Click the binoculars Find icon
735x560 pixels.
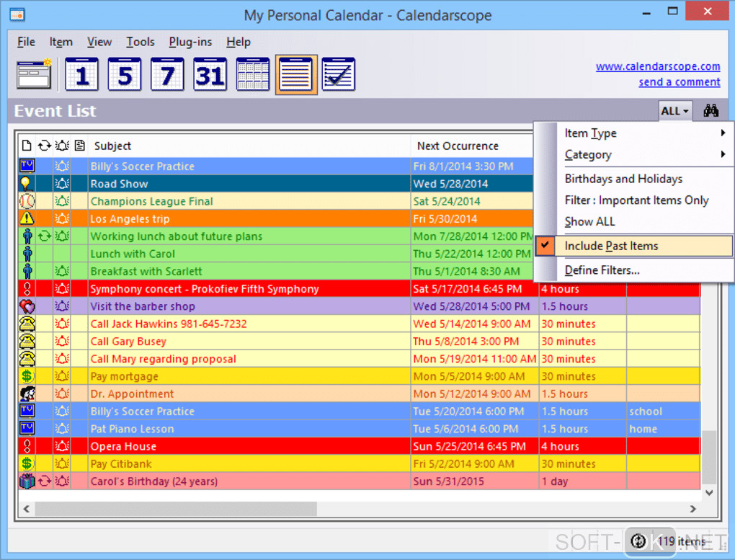[x=710, y=111]
